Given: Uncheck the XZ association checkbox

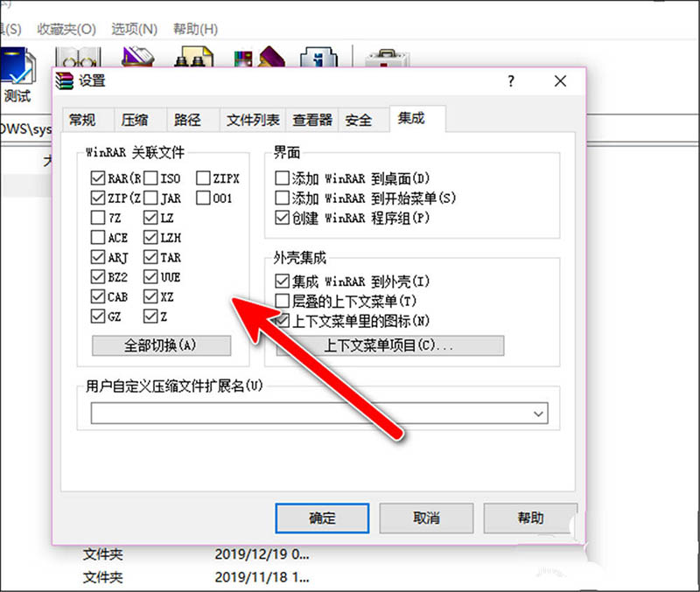Looking at the screenshot, I should click(x=150, y=296).
